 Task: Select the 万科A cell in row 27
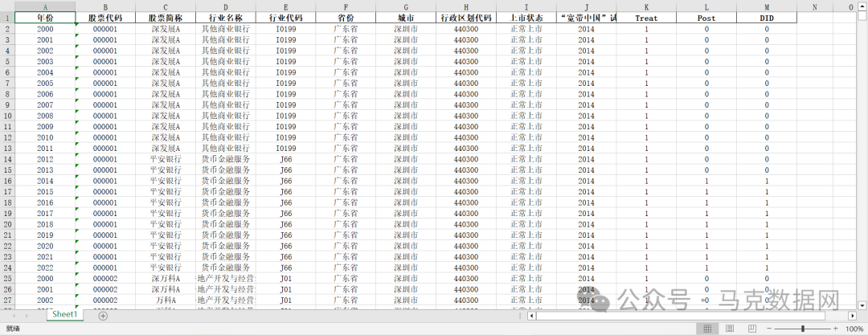(166, 300)
